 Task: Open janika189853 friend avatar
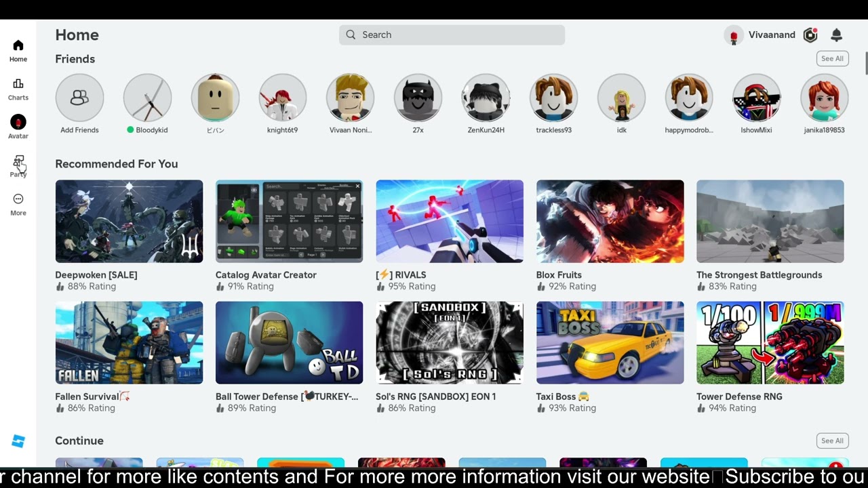pos(825,98)
